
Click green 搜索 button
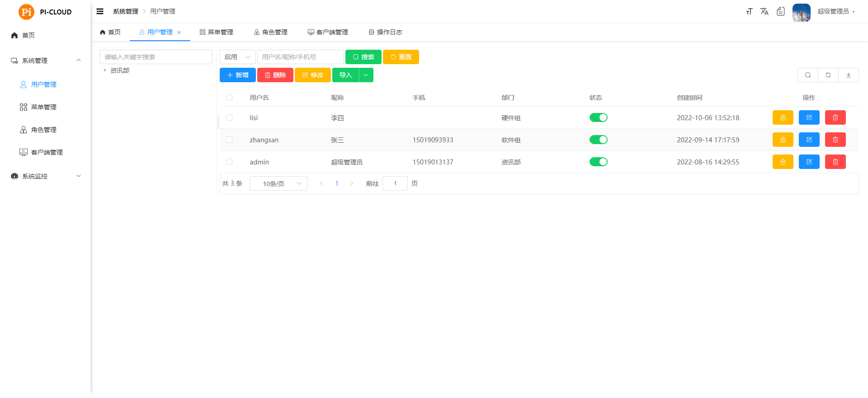pos(363,57)
